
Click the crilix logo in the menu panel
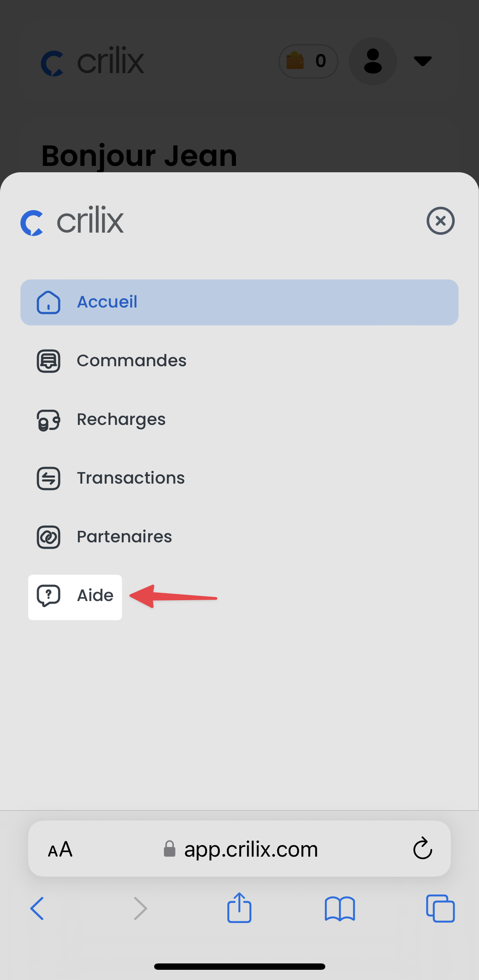[x=72, y=221]
